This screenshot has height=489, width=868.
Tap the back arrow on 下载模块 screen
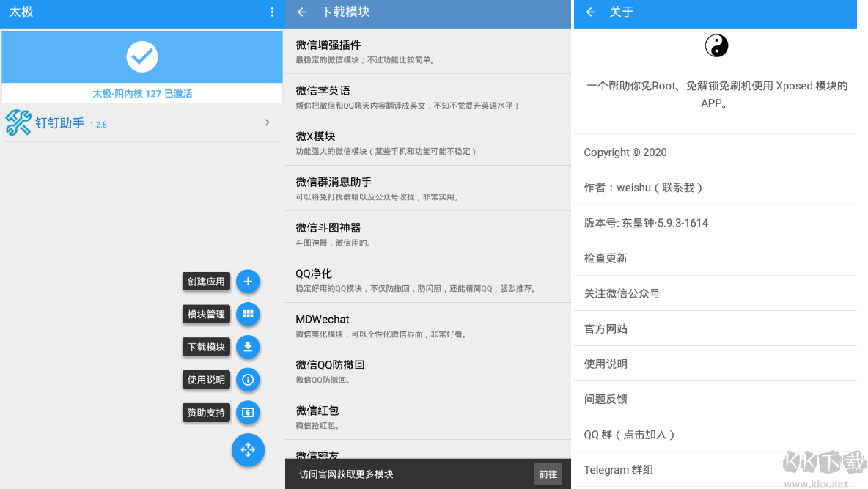[x=302, y=13]
